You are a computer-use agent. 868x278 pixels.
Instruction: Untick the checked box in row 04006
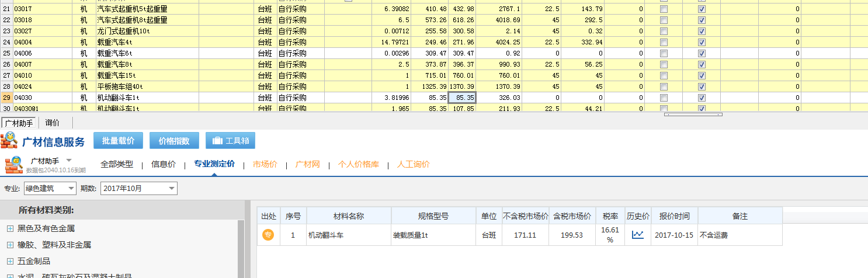[702, 53]
